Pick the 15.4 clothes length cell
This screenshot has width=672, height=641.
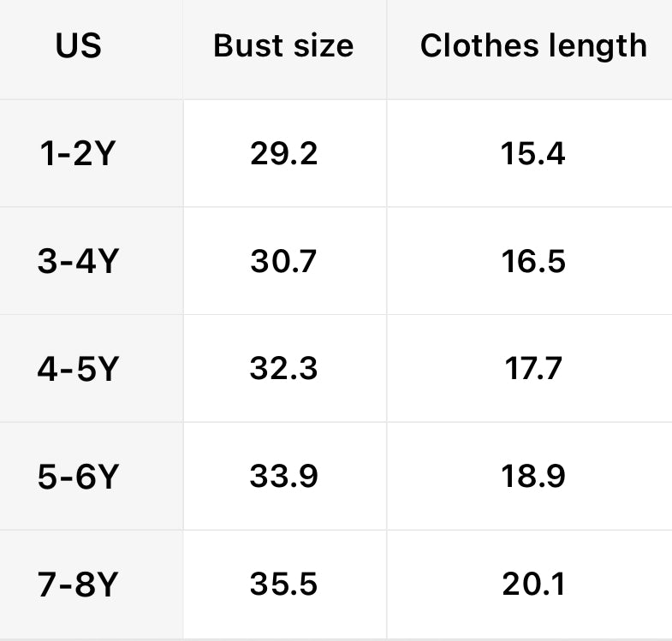click(533, 154)
